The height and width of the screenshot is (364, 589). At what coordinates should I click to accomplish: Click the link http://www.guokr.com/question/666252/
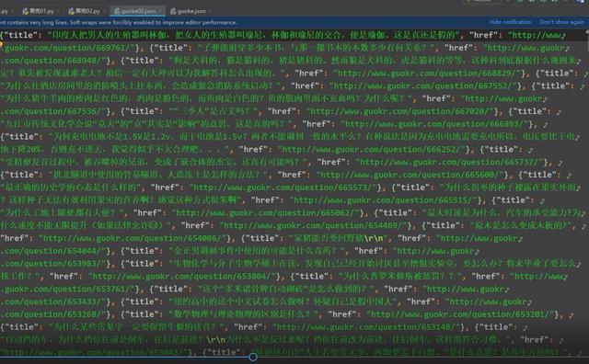point(370,150)
